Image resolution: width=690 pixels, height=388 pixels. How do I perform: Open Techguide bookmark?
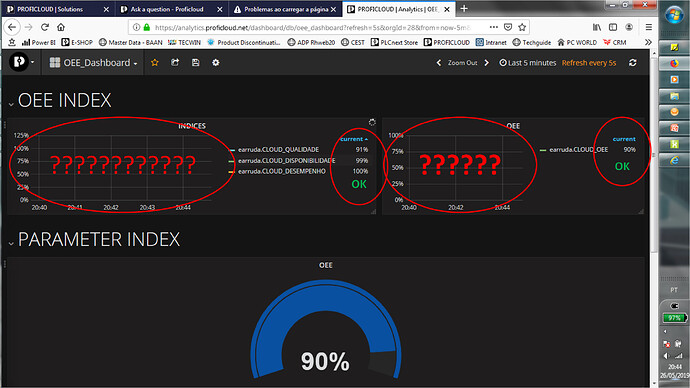click(x=532, y=42)
